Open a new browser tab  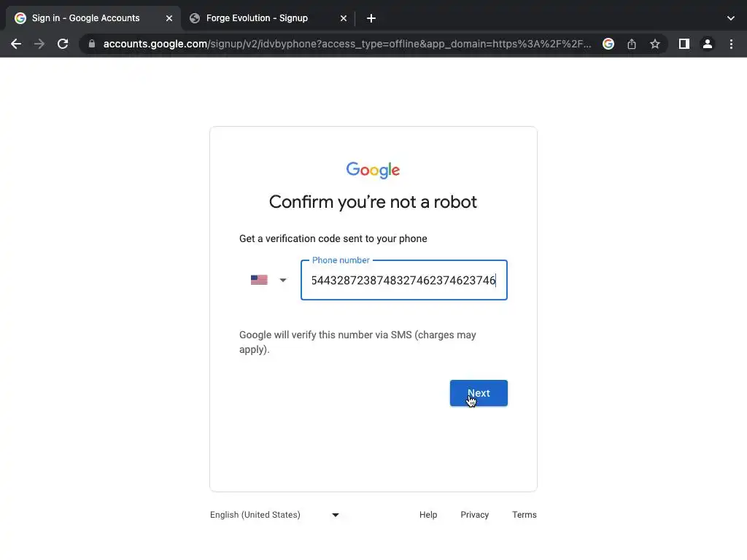(x=371, y=18)
